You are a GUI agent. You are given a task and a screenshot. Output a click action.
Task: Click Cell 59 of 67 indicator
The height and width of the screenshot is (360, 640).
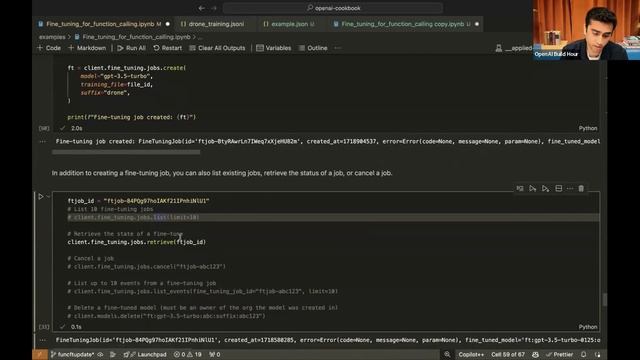click(x=508, y=354)
